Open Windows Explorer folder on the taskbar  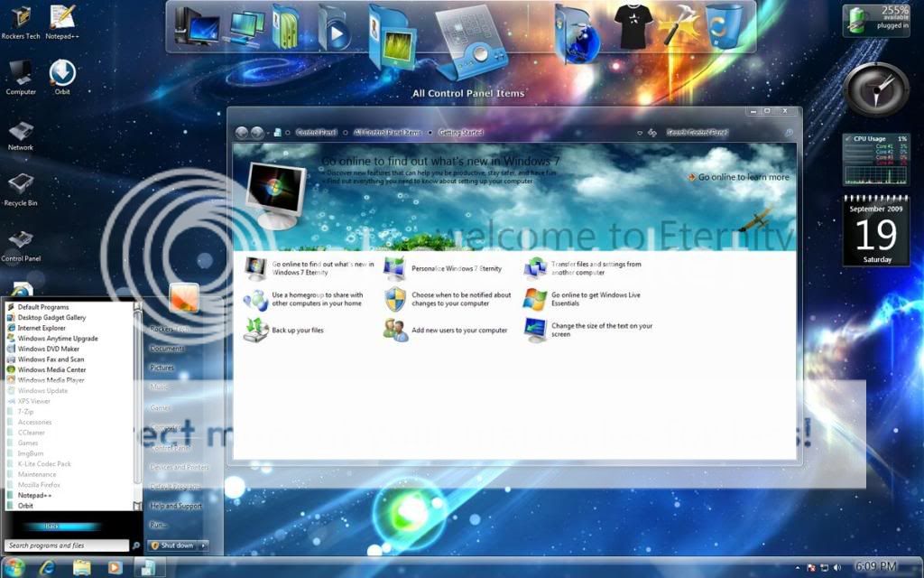pyautogui.click(x=82, y=567)
